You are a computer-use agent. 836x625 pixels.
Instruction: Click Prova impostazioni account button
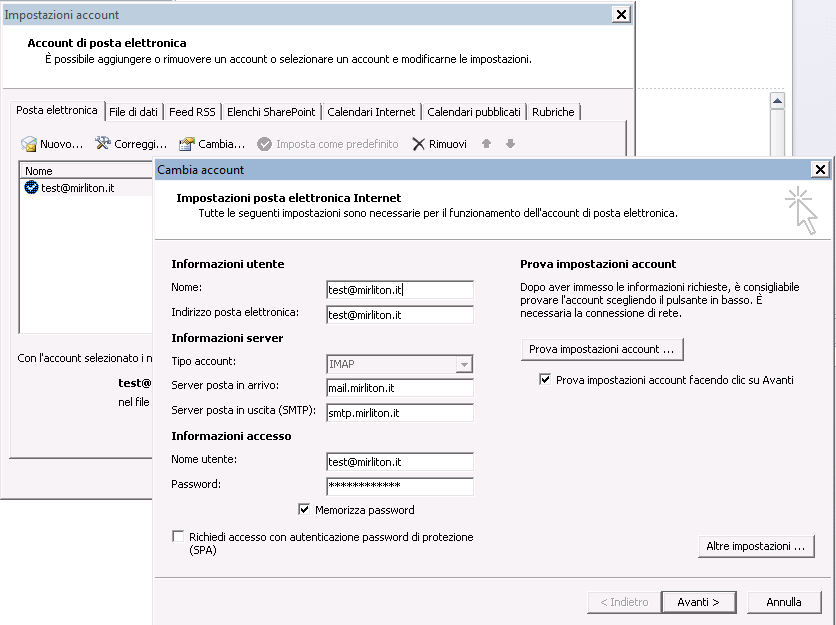coord(602,349)
